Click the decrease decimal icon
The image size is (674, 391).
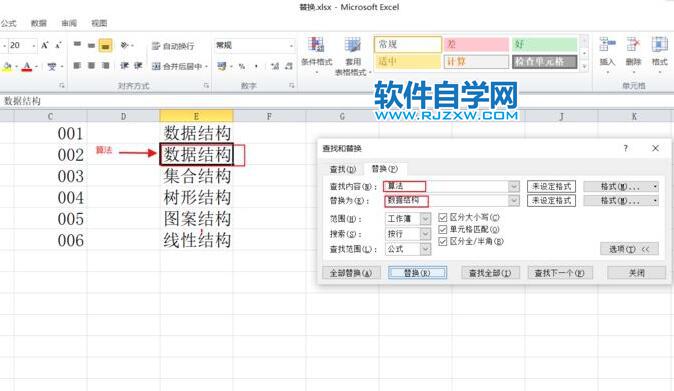[x=289, y=66]
